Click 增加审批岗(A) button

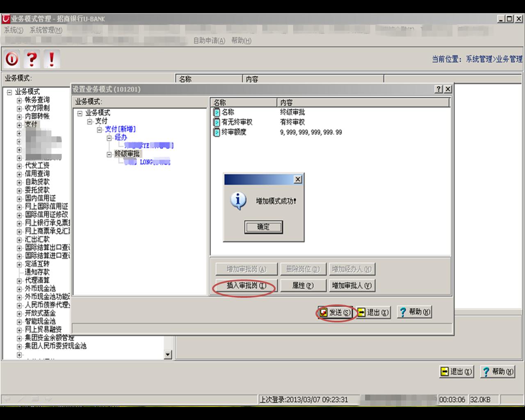click(x=247, y=269)
